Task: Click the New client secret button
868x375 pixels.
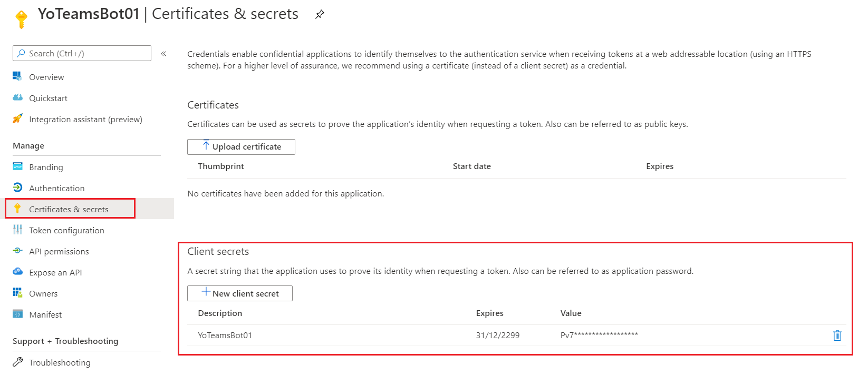Action: [240, 293]
